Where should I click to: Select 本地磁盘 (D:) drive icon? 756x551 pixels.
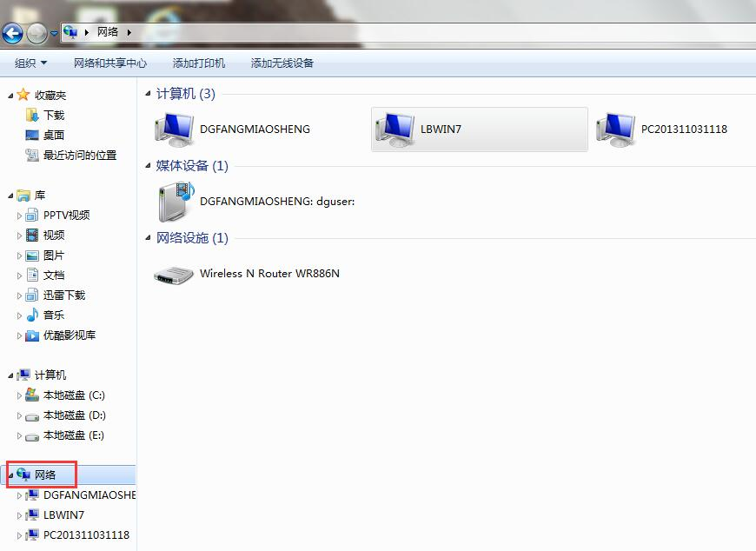coord(32,416)
